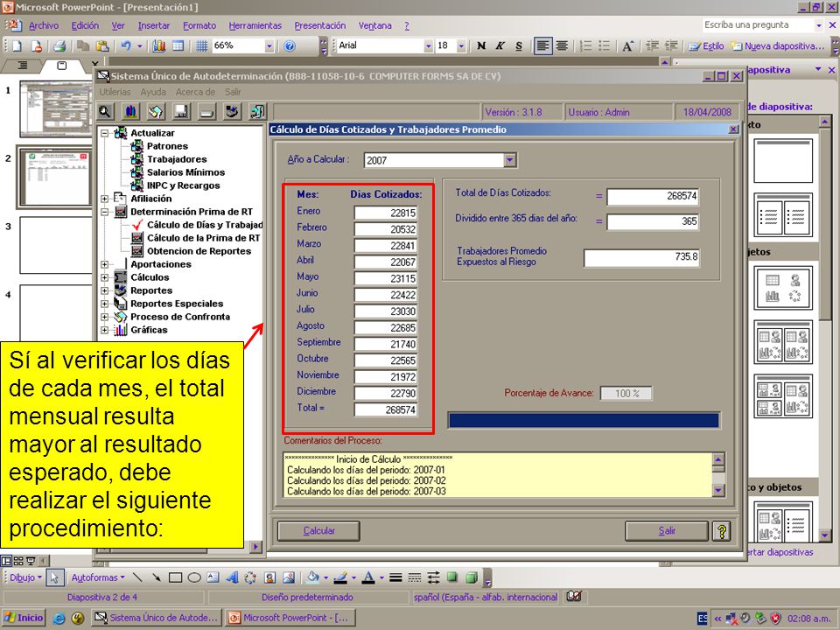Open the Dibujo drawing menu dropdown
This screenshot has height=630, width=840.
[25, 577]
